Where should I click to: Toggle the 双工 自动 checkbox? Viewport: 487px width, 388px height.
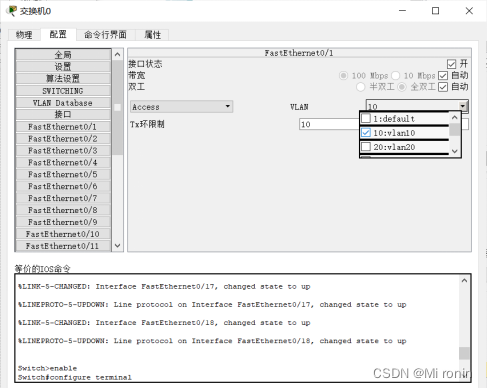443,87
